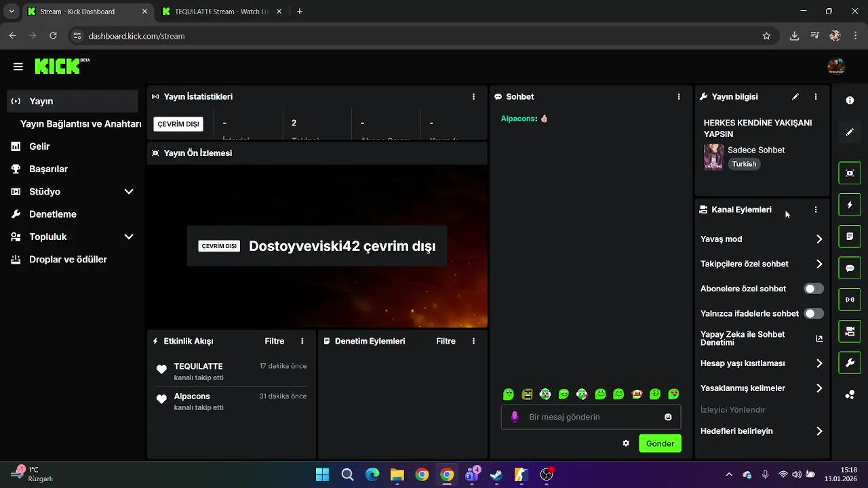Click the Turkish language tag
Viewport: 868px width, 488px height.
[744, 164]
